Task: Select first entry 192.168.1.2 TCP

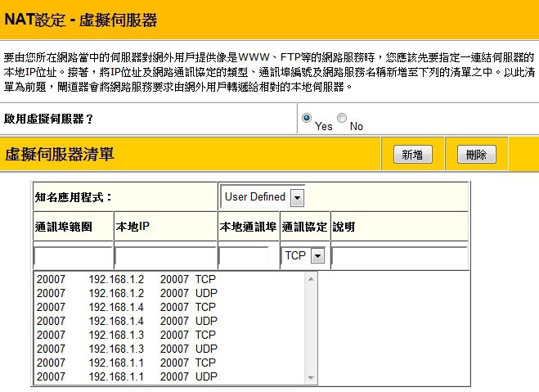Action: 127,279
